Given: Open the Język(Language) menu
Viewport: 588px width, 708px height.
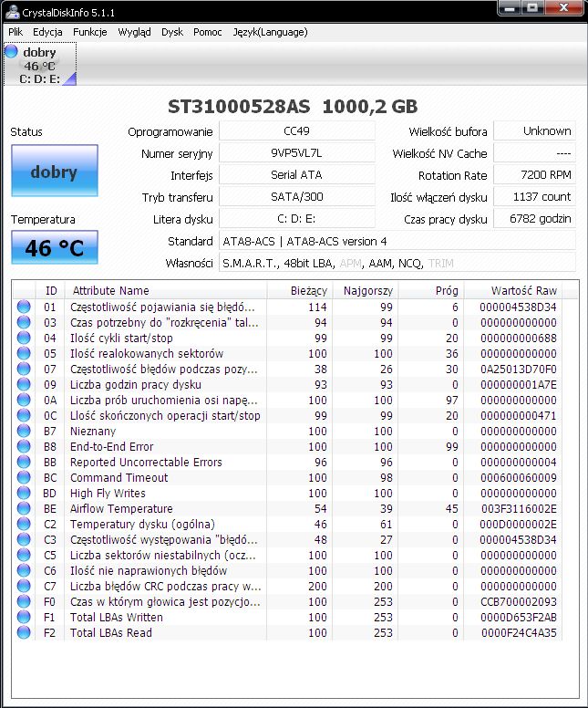Looking at the screenshot, I should [x=271, y=32].
